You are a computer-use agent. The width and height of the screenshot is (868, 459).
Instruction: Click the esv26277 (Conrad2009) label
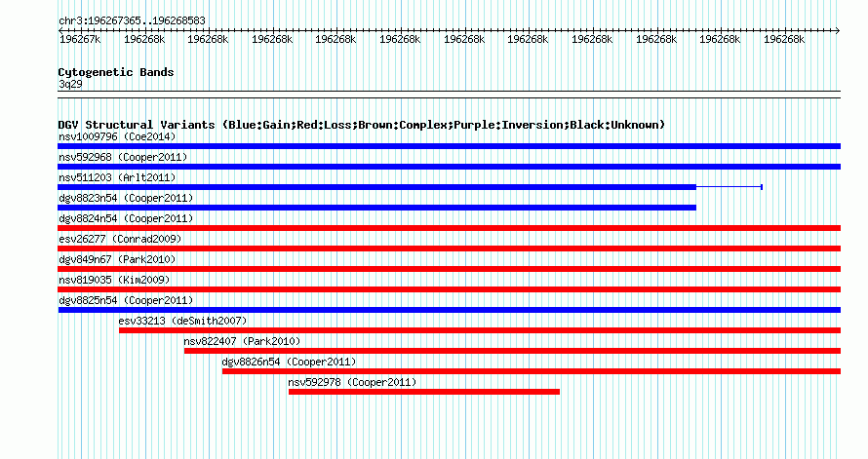tap(120, 239)
